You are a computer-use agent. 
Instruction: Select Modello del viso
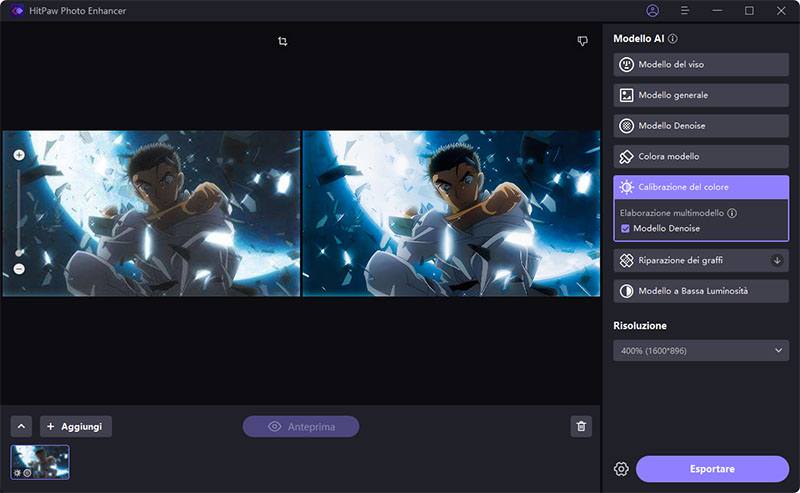click(701, 65)
